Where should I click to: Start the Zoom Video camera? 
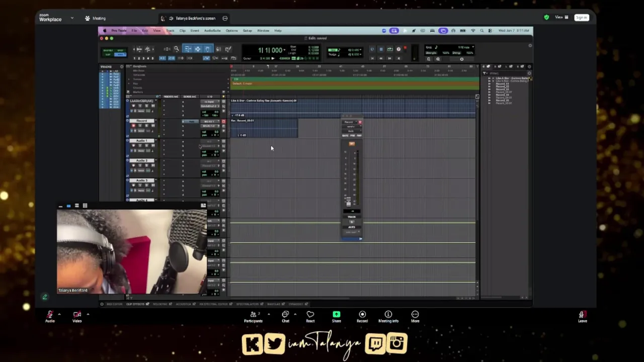click(x=77, y=316)
